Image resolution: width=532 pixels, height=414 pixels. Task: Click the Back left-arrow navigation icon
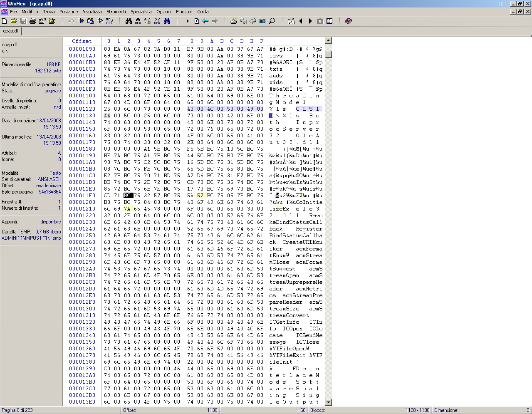coord(205,21)
